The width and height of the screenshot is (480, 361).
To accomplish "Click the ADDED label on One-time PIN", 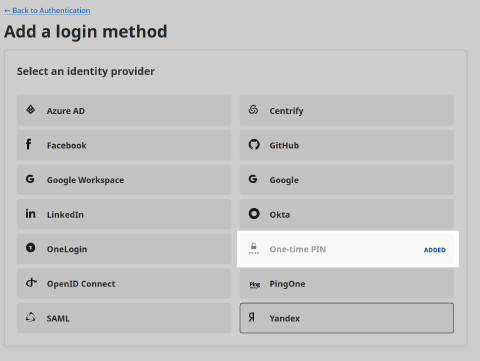I will [435, 250].
